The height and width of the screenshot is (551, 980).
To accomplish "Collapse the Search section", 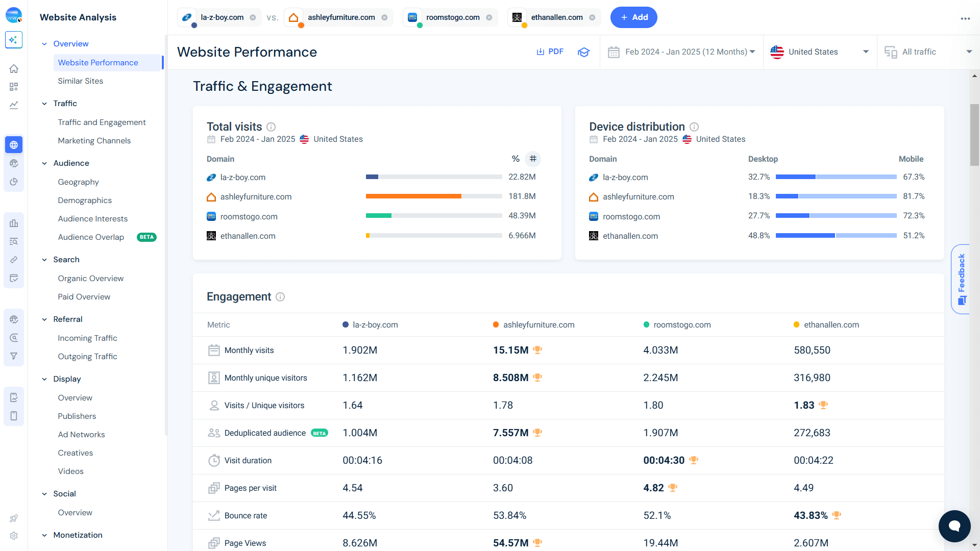I will coord(44,260).
